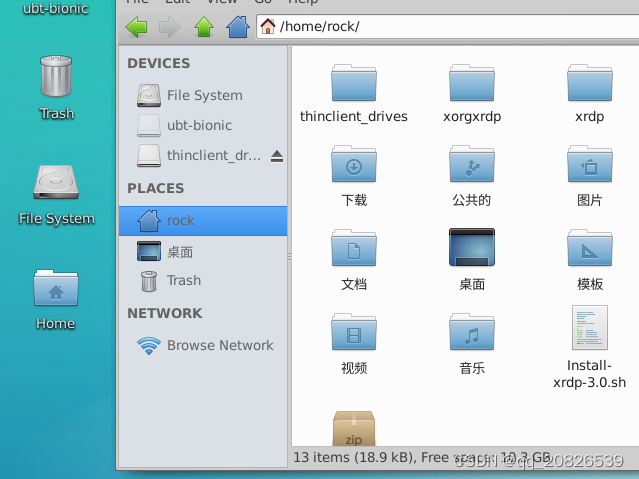The width and height of the screenshot is (639, 479).
Task: Go to parent folder with up arrow
Action: pyautogui.click(x=204, y=27)
